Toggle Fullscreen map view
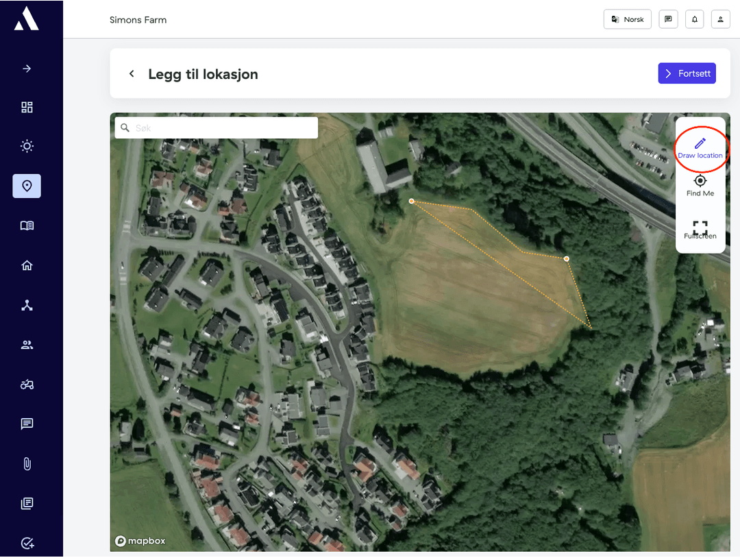The image size is (740, 560). (x=700, y=229)
